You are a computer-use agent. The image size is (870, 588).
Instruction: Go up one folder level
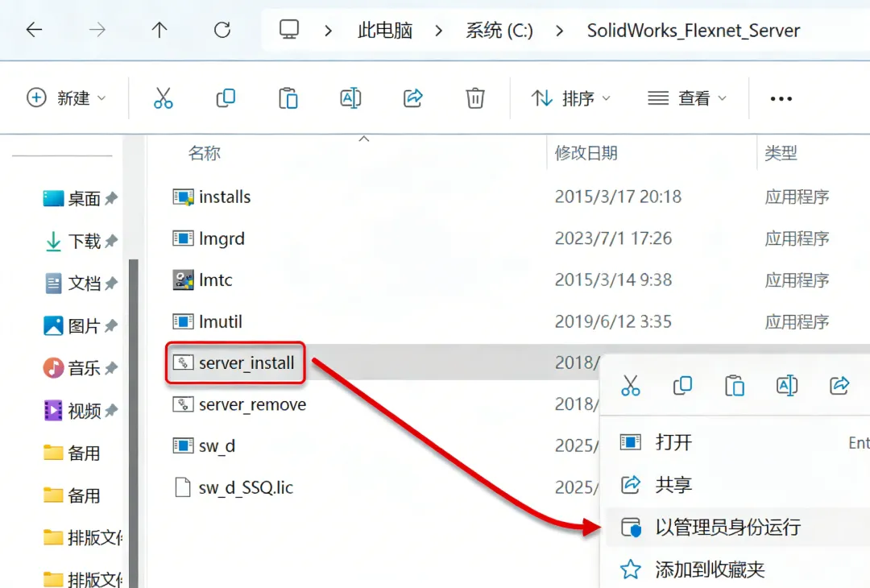point(159,29)
